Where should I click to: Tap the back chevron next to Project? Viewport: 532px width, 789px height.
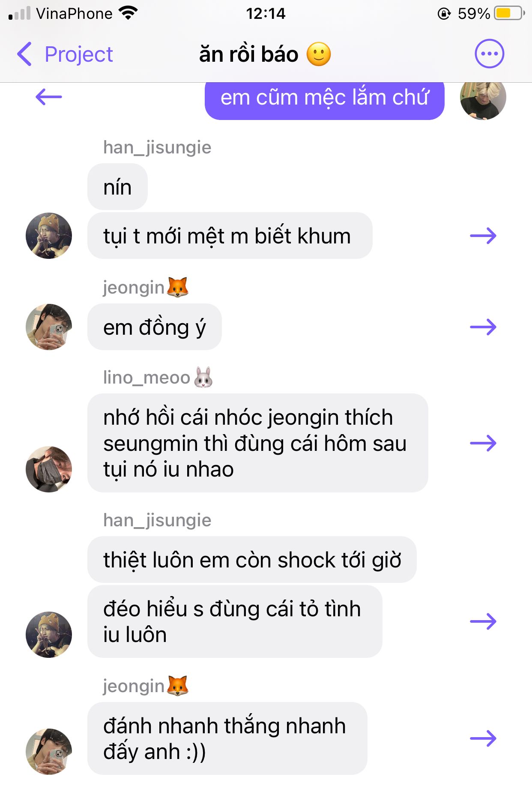point(24,54)
